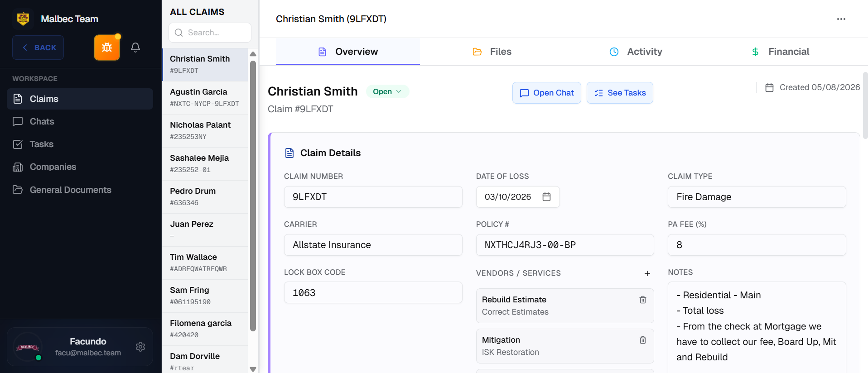This screenshot has width=868, height=373.
Task: Add a vendor with the plus icon
Action: [x=647, y=273]
